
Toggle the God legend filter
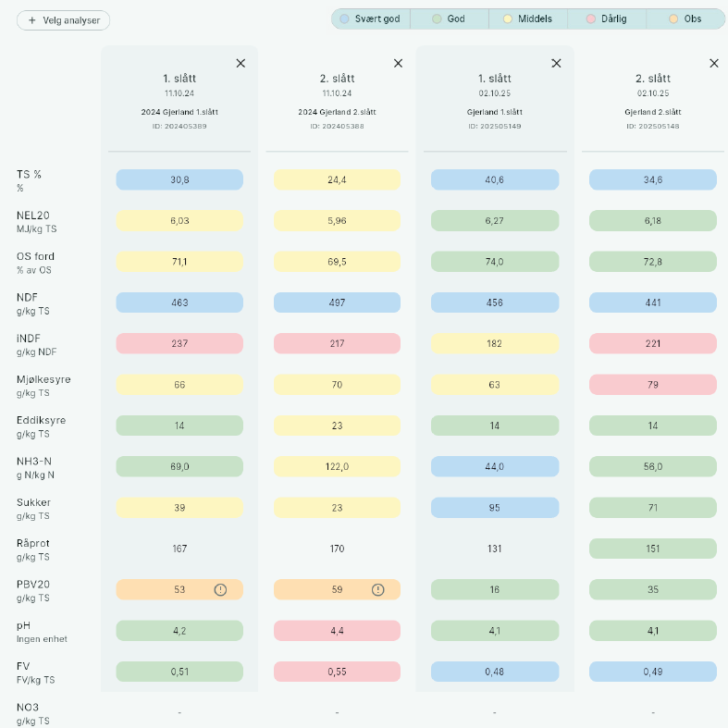point(450,19)
